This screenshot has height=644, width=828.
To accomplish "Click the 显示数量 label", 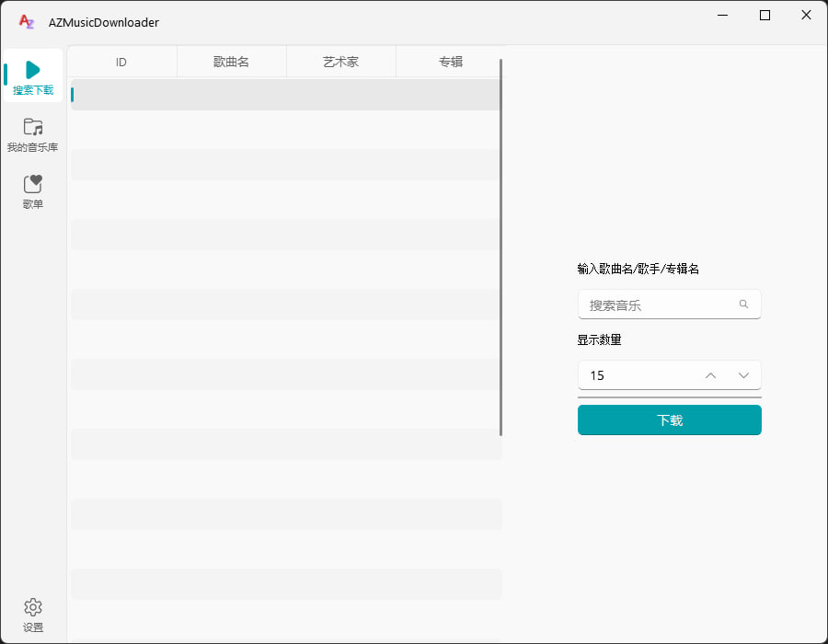I will (599, 340).
